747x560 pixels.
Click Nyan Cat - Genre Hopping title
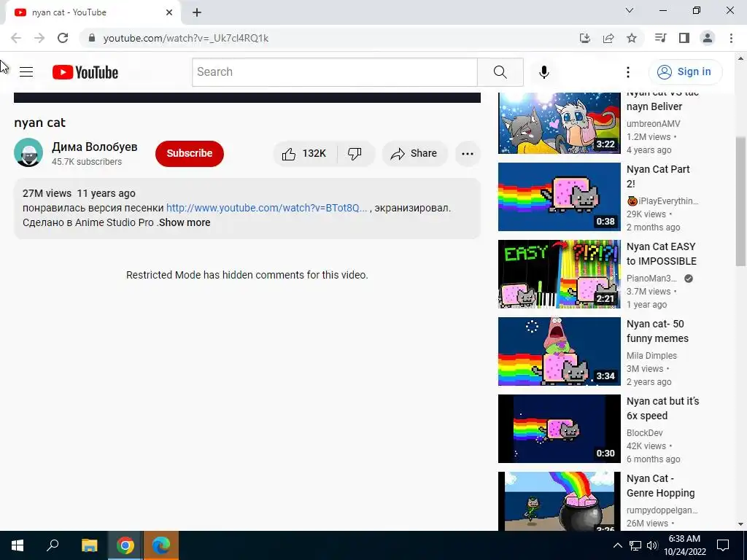coord(660,486)
